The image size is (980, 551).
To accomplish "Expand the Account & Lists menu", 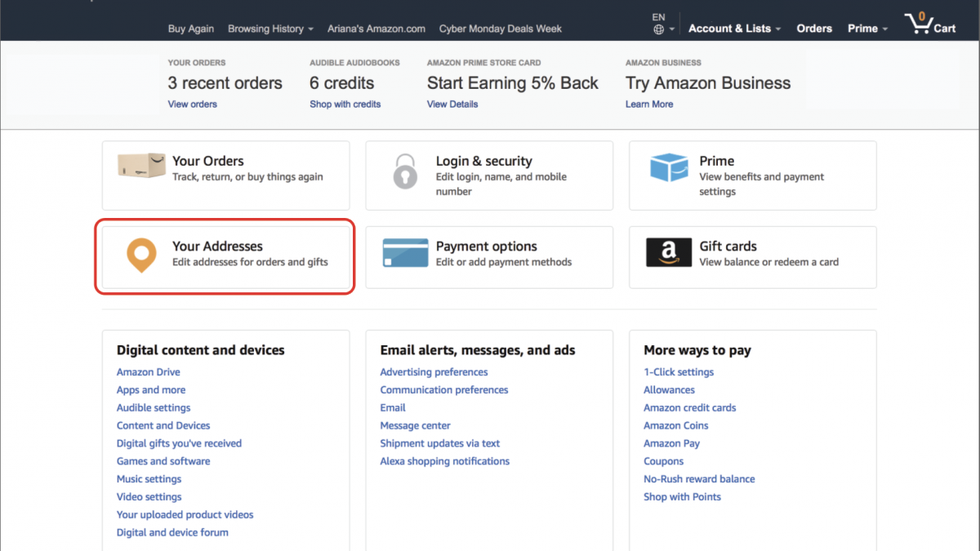I will [734, 29].
